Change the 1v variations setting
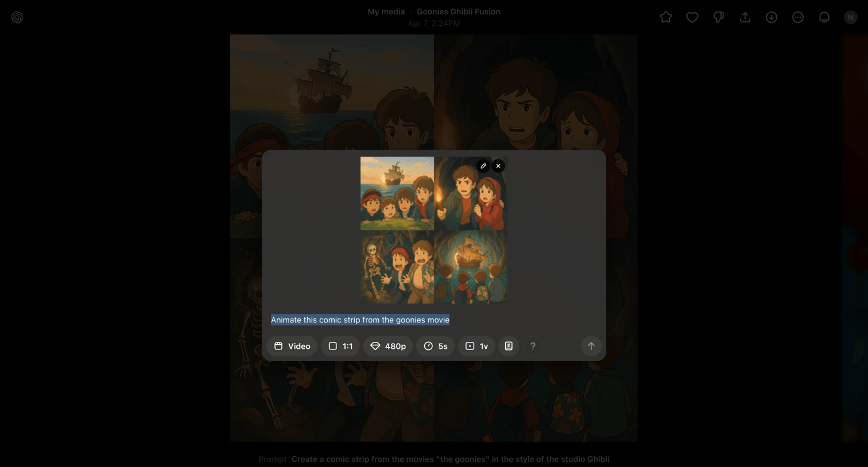Image resolution: width=868 pixels, height=467 pixels. [476, 346]
